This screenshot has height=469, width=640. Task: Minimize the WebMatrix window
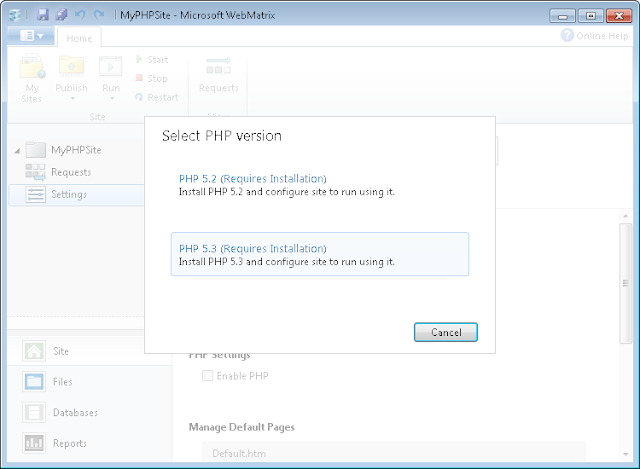pos(562,16)
